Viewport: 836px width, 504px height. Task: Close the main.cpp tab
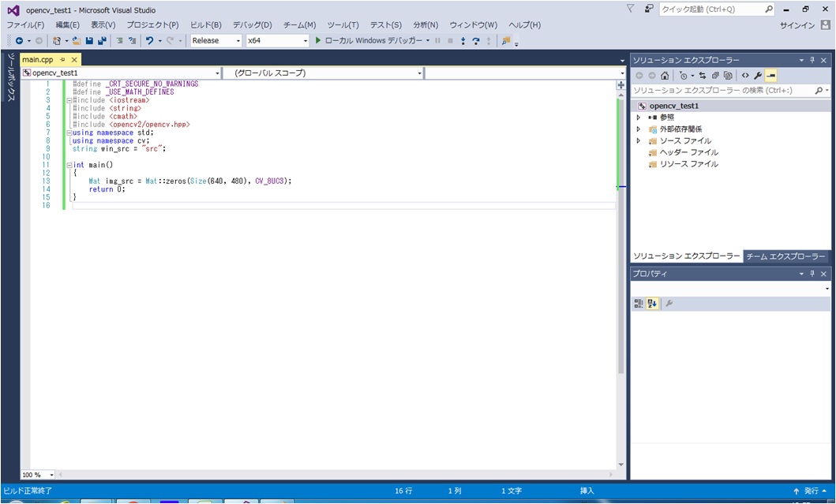click(74, 60)
